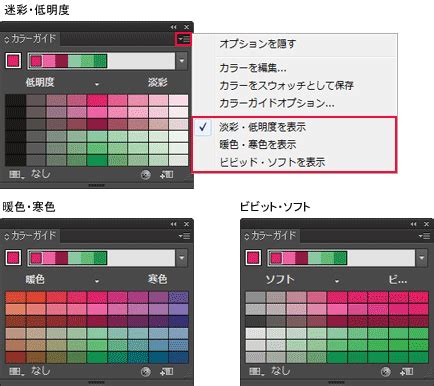Collapse the 暖色/寒色 panel with the double-arrow icon
434x386 pixels.
173,224
